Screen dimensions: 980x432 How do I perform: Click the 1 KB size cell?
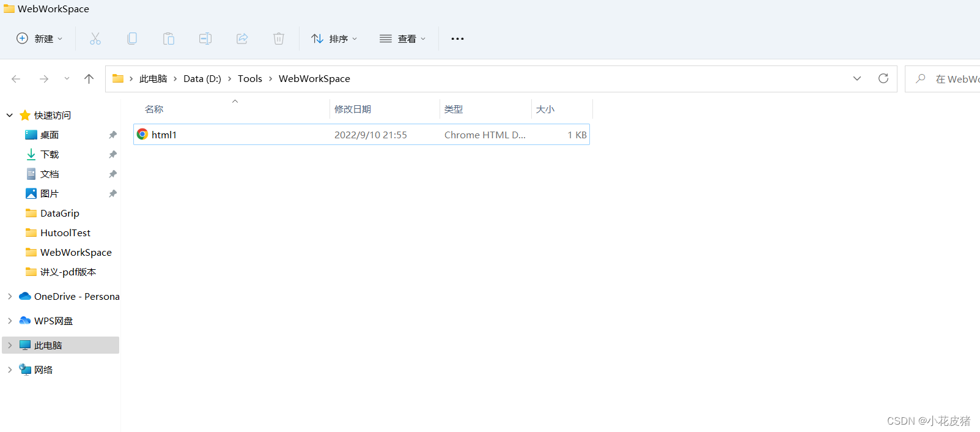coord(577,135)
